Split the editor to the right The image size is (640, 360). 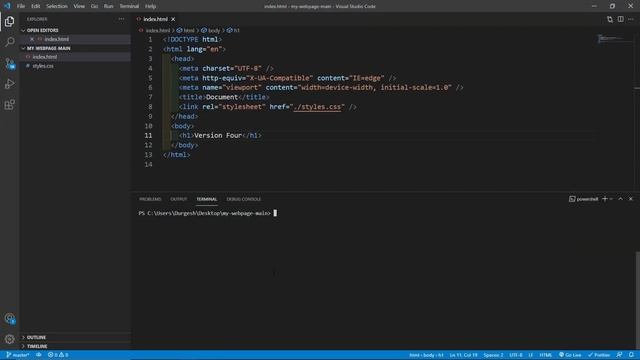coord(620,19)
